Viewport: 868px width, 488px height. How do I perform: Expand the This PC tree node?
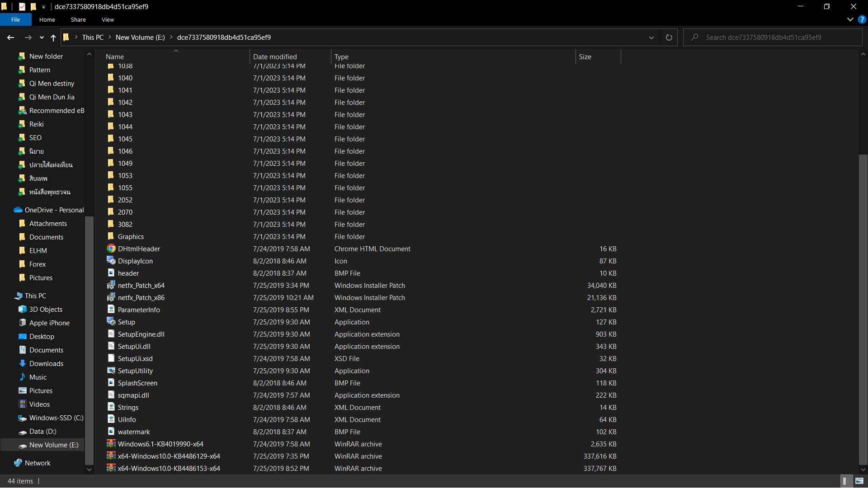coord(10,296)
